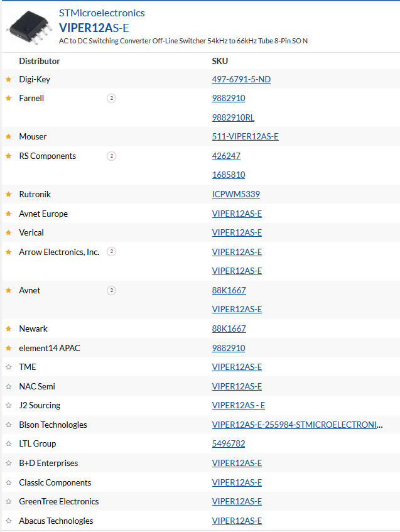Open element14 APAC SKU 9882910

(x=229, y=348)
